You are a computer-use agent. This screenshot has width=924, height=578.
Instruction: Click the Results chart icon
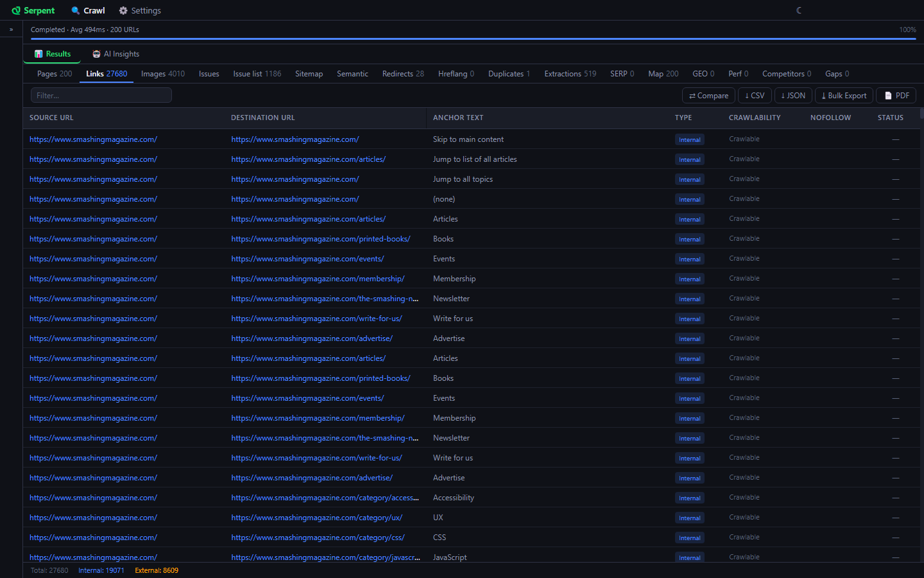[38, 54]
